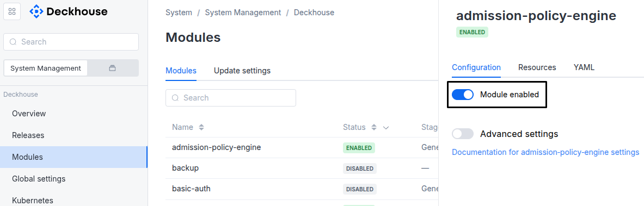Click the System Management breadcrumb

tap(243, 13)
